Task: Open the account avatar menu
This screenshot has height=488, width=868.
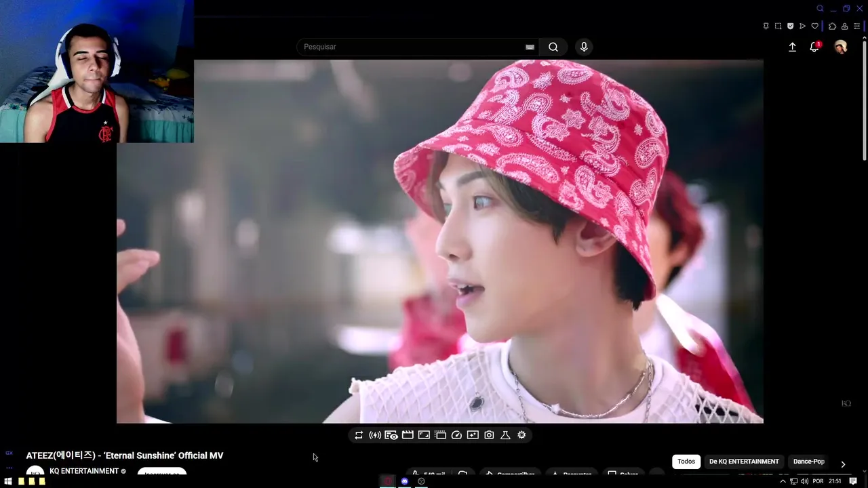Action: click(841, 47)
